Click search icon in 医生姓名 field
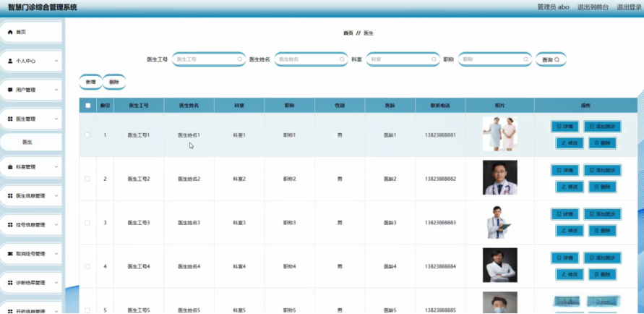 point(342,59)
